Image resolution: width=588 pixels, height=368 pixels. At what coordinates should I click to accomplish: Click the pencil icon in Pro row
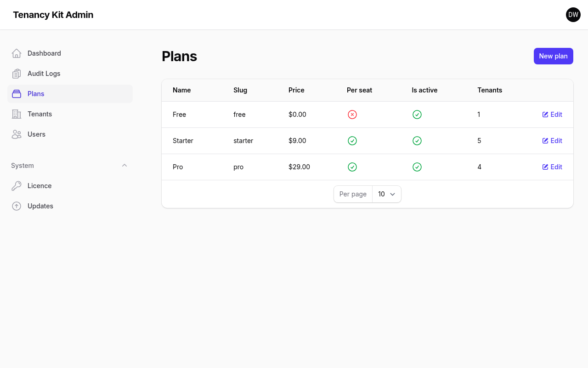click(545, 167)
